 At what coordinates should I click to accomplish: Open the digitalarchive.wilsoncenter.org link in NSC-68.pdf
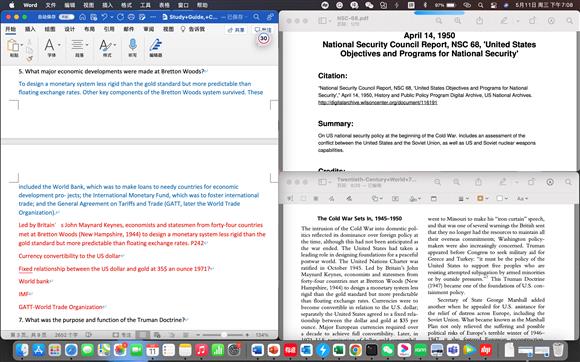point(378,102)
